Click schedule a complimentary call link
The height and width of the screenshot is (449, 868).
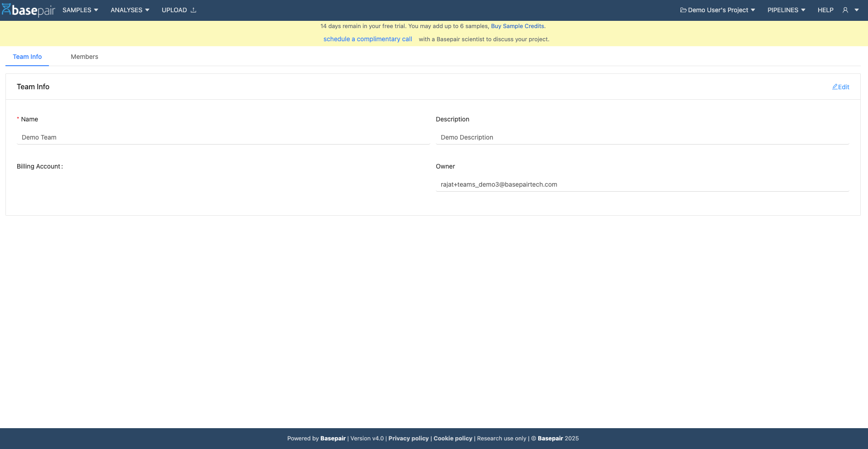[x=367, y=39]
